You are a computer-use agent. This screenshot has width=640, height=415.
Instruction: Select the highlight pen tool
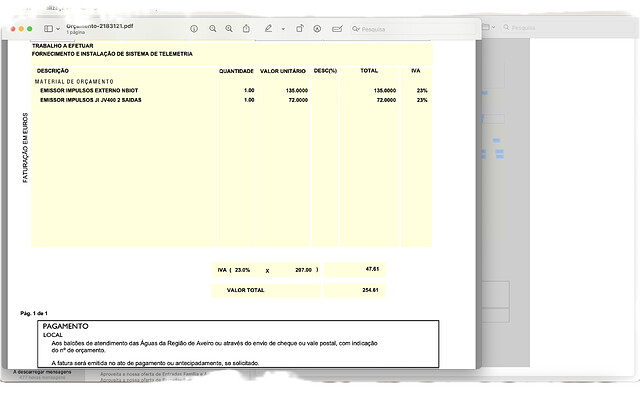(x=268, y=29)
